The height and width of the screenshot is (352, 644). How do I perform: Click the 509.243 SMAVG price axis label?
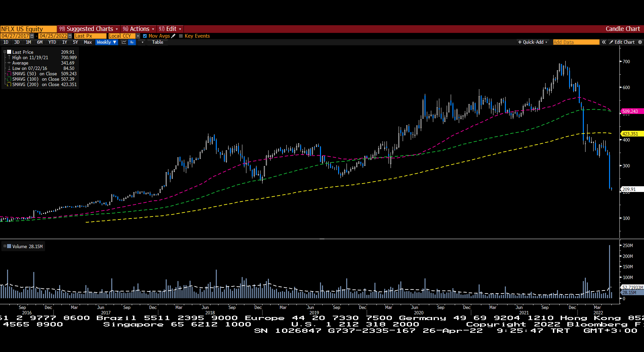(632, 111)
